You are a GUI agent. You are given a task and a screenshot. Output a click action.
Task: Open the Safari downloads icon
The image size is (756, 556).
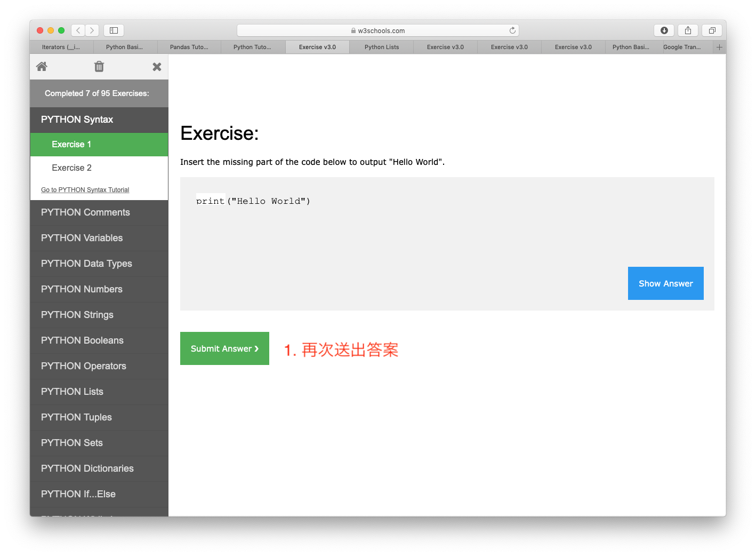pyautogui.click(x=664, y=30)
